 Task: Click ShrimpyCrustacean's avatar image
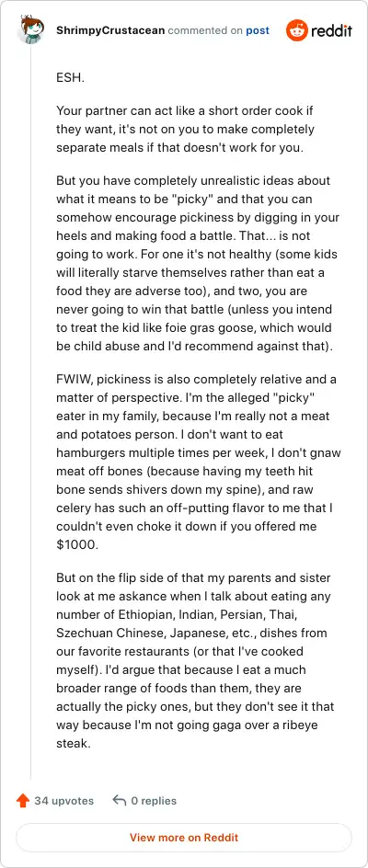[30, 30]
